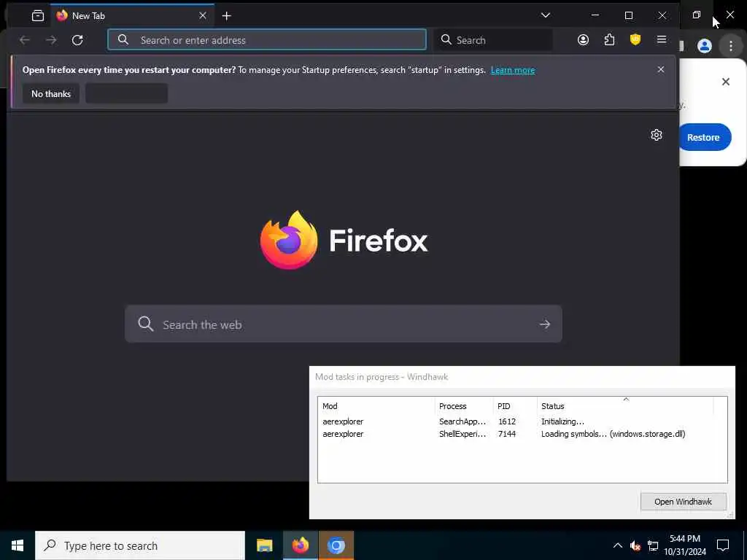The width and height of the screenshot is (747, 560).
Task: Open the muted volume tray icon
Action: tap(635, 545)
